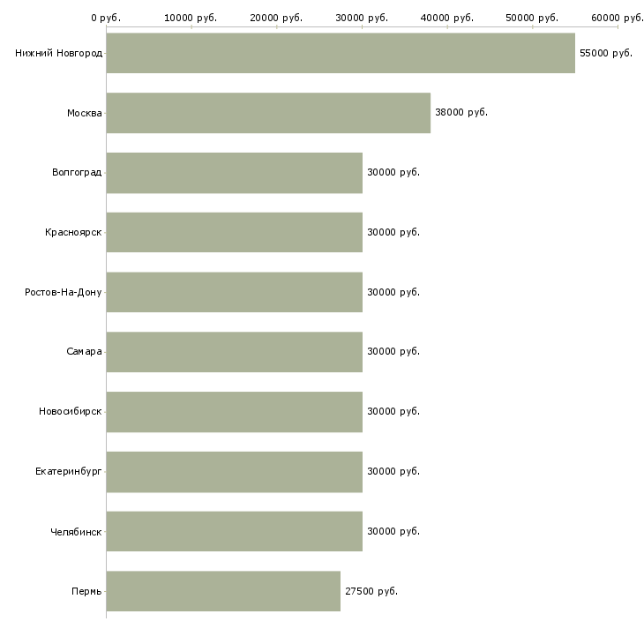Click the Москва city label
This screenshot has height=644, width=644.
tap(85, 113)
